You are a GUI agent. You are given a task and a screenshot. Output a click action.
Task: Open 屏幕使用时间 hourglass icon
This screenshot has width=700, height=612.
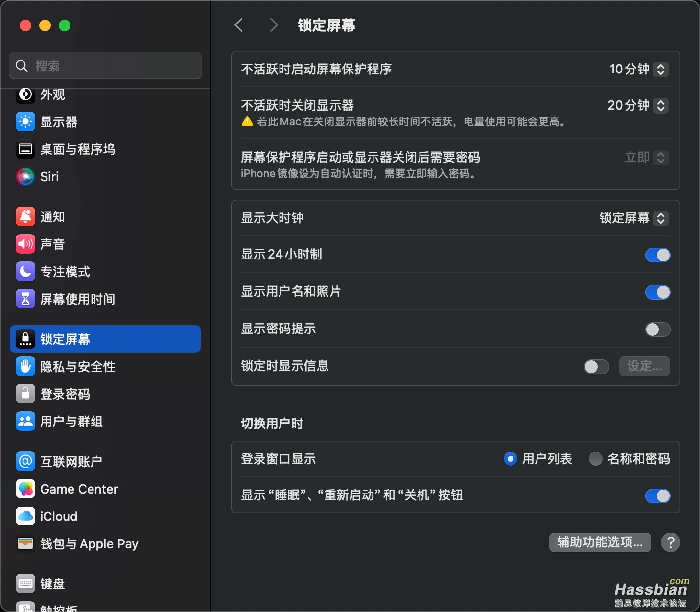25,299
